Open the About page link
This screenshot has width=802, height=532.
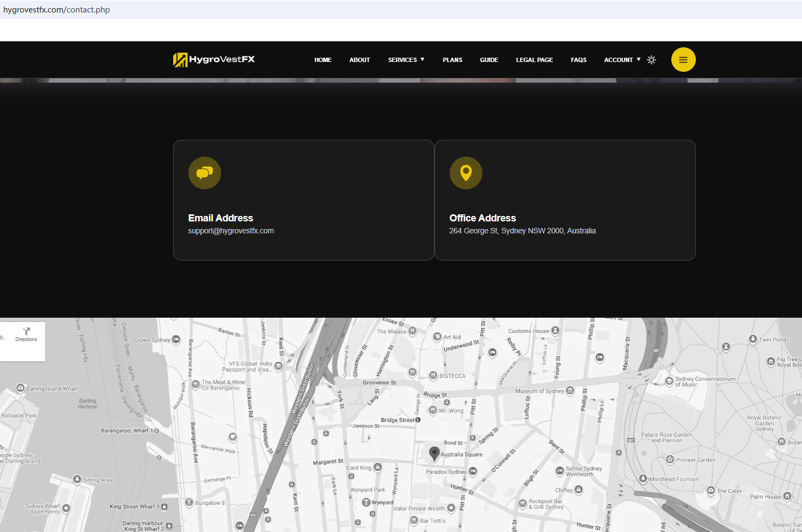coord(359,60)
